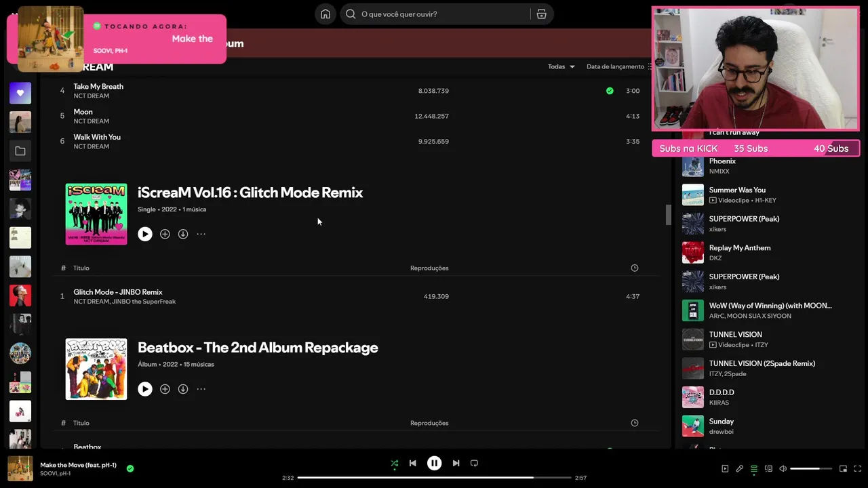Open Connect to a device icon
Image resolution: width=868 pixels, height=488 pixels.
tap(768, 468)
